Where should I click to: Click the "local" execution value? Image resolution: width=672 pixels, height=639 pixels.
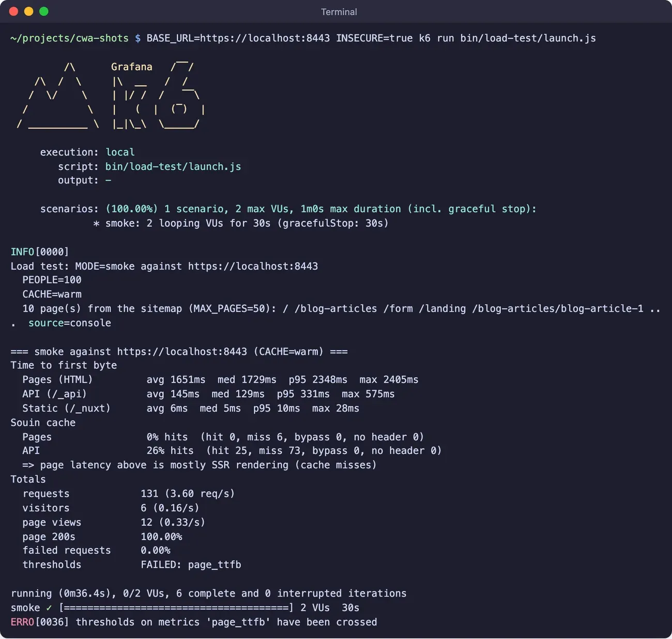120,152
